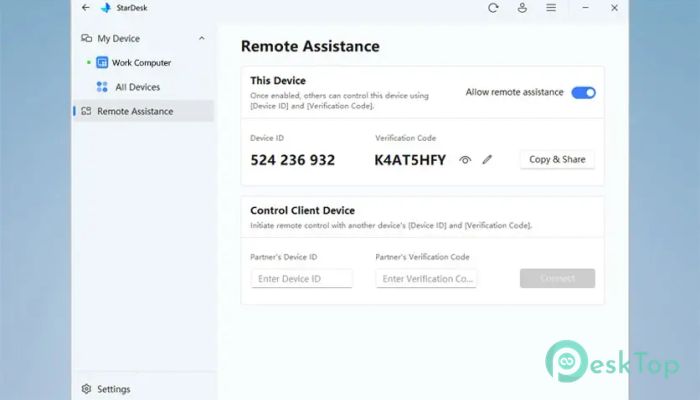The height and width of the screenshot is (400, 700).
Task: Click the Work Computer green status dot
Action: click(88, 62)
